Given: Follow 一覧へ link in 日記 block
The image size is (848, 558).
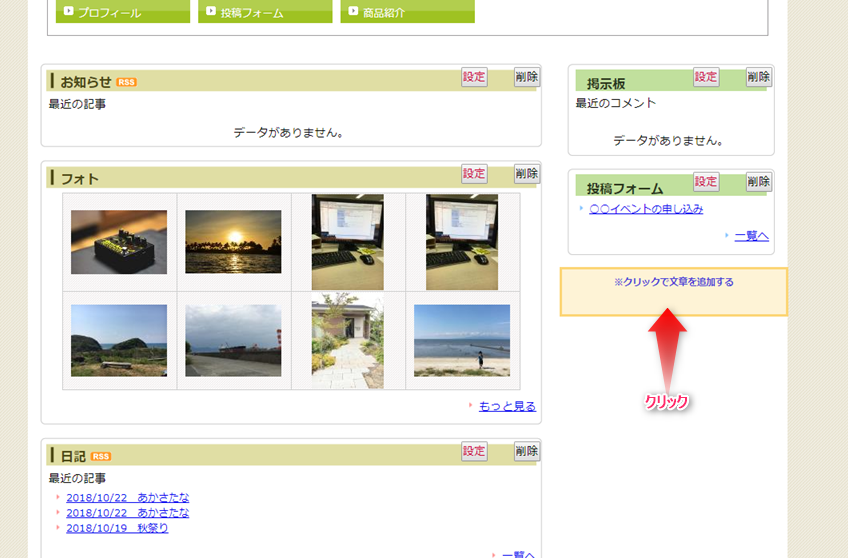Looking at the screenshot, I should tap(518, 554).
